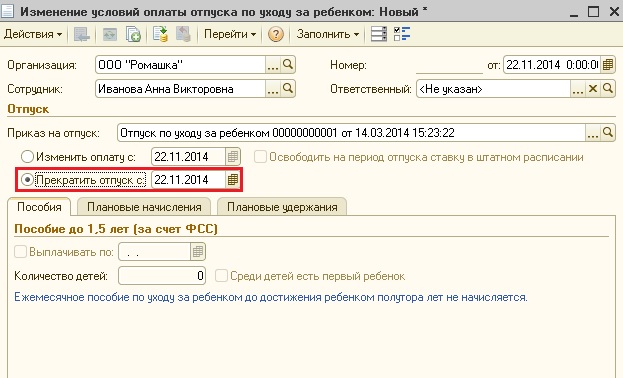Maximize the document window
Image resolution: width=623 pixels, height=378 pixels.
[x=593, y=11]
